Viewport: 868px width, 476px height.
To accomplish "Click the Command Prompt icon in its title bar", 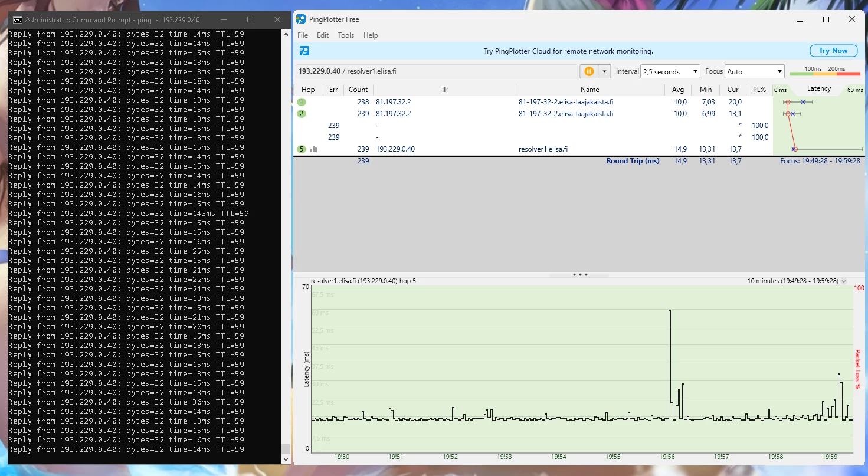I will pyautogui.click(x=18, y=19).
